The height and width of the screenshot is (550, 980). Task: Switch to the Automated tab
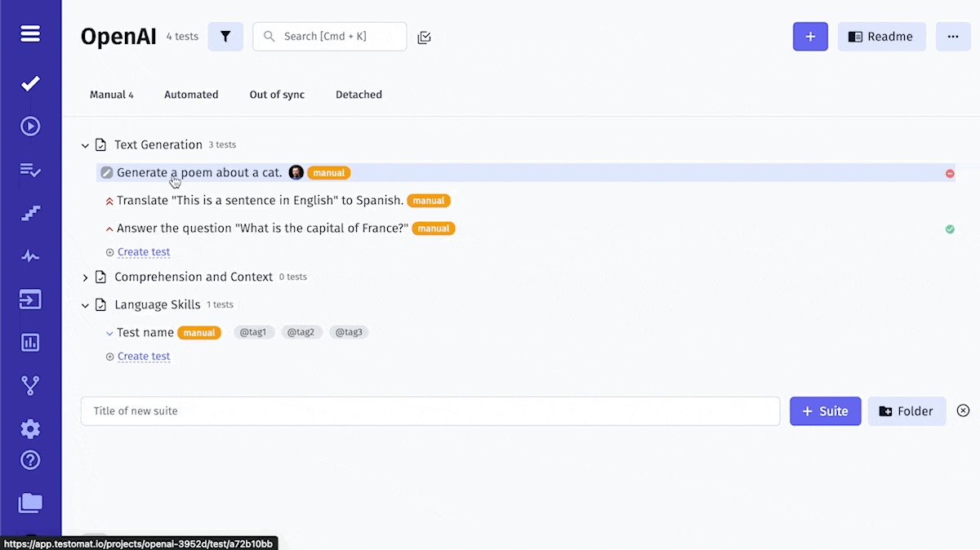click(191, 95)
